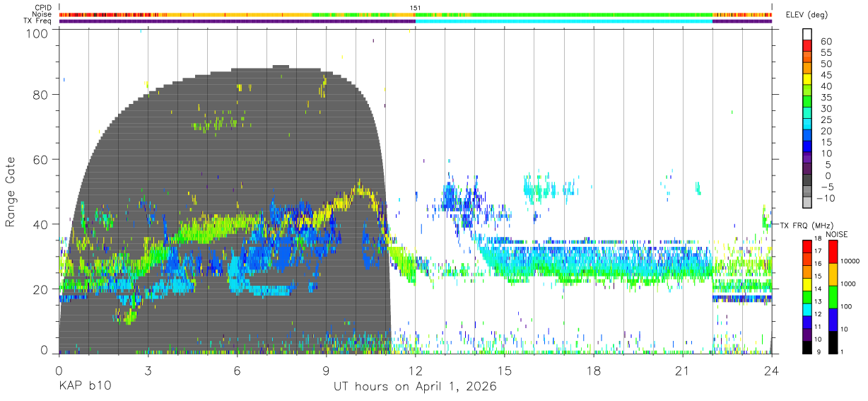
Task: Click the 'NOISE' legend title
Action: (x=837, y=234)
